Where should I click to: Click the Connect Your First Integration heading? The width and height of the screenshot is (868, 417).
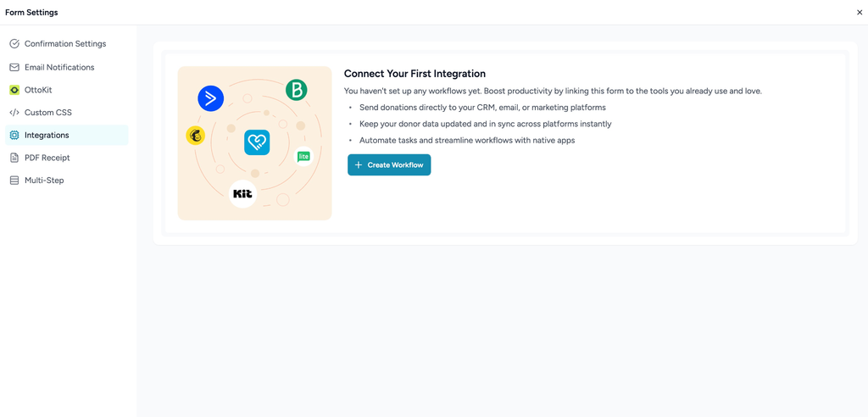415,74
